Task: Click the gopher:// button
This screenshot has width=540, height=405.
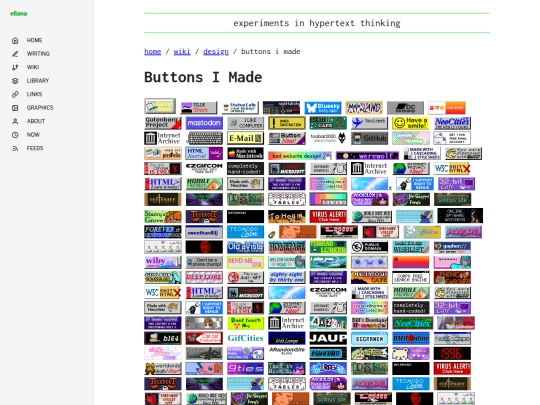Action: (452, 247)
